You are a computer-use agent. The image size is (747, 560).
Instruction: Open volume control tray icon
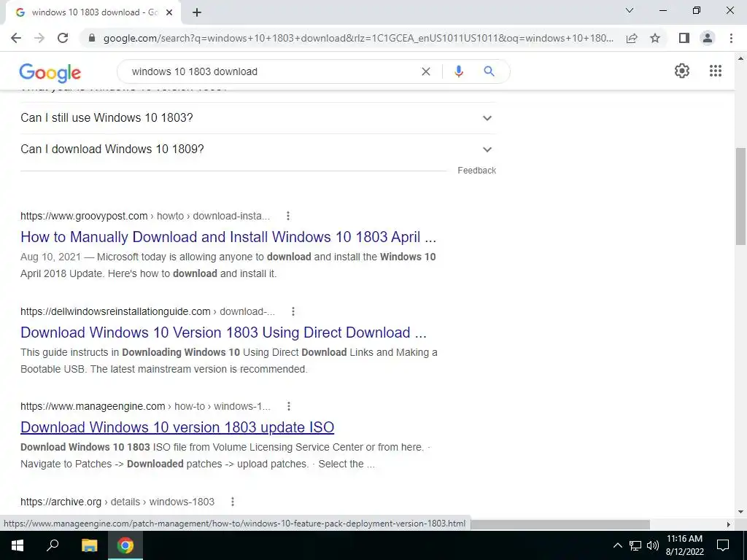click(653, 545)
